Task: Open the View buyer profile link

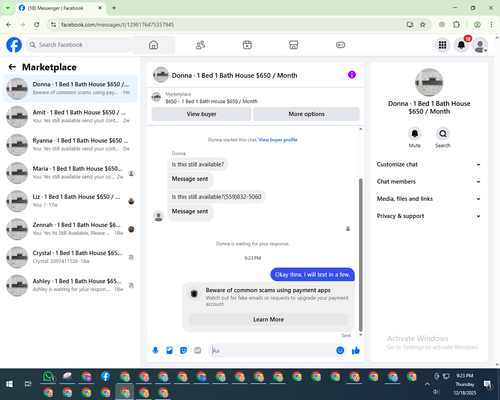Action: coord(278,140)
